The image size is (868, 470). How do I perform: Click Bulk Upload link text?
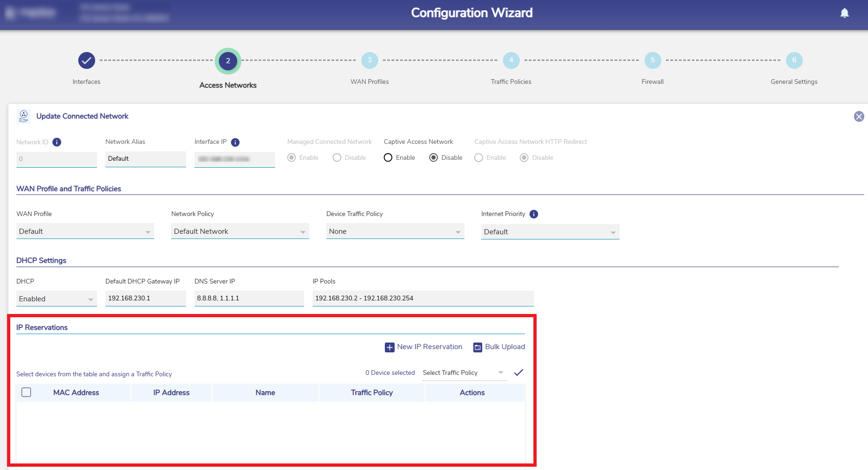(x=505, y=347)
